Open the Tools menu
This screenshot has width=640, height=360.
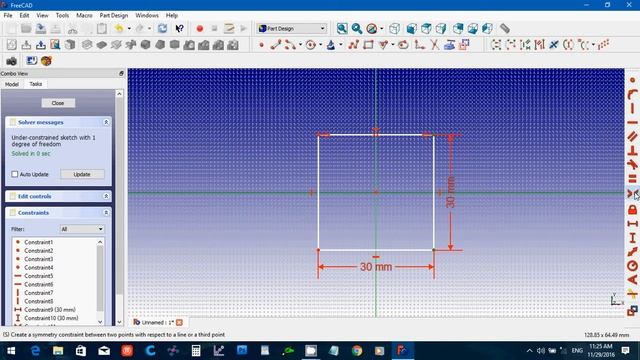pyautogui.click(x=62, y=15)
